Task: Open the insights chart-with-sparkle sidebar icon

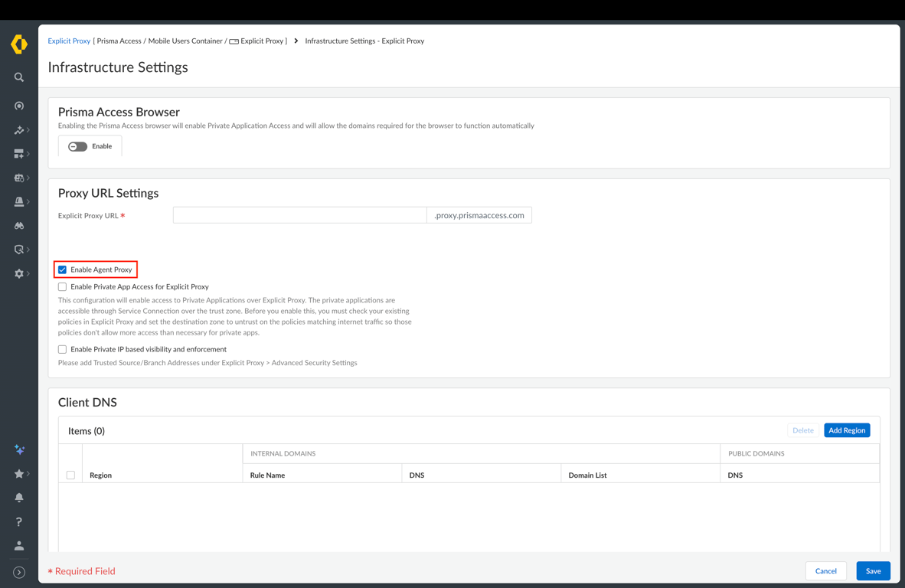Action: pyautogui.click(x=19, y=130)
